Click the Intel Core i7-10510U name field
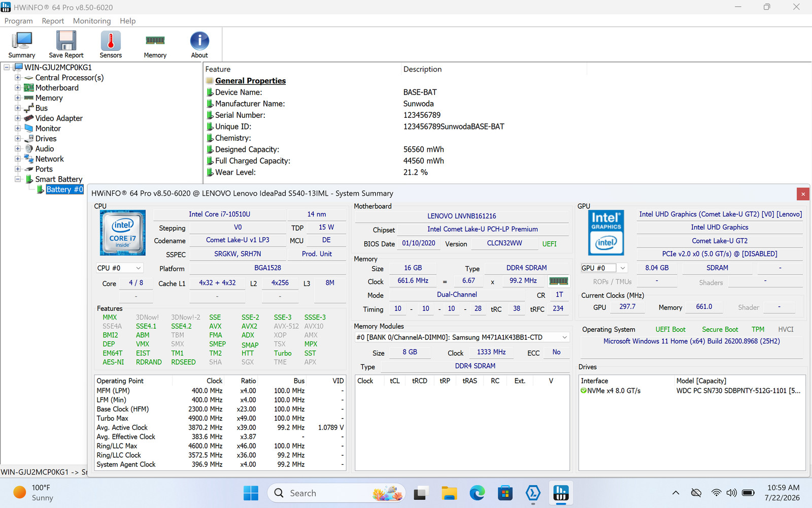Screen dimensions: 812x508 (219, 214)
